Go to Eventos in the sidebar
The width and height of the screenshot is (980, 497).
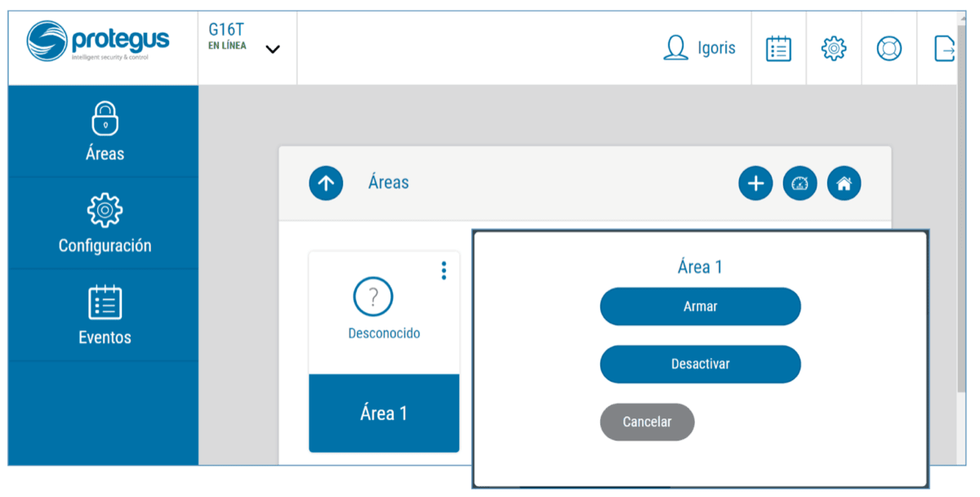click(x=104, y=315)
